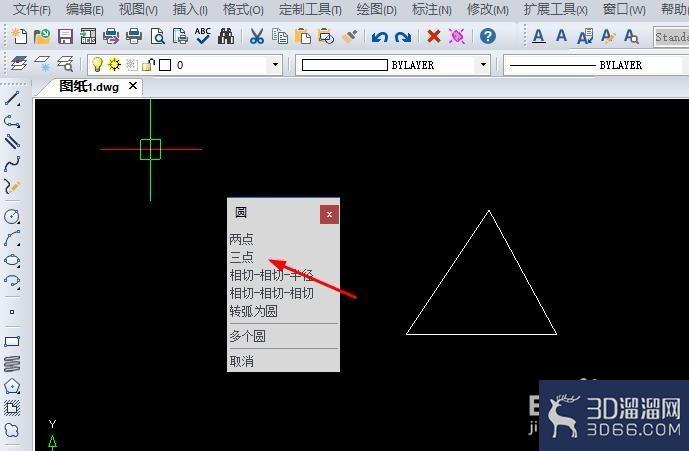689x451 pixels.
Task: Open the 文件(F) menu
Action: tap(32, 9)
